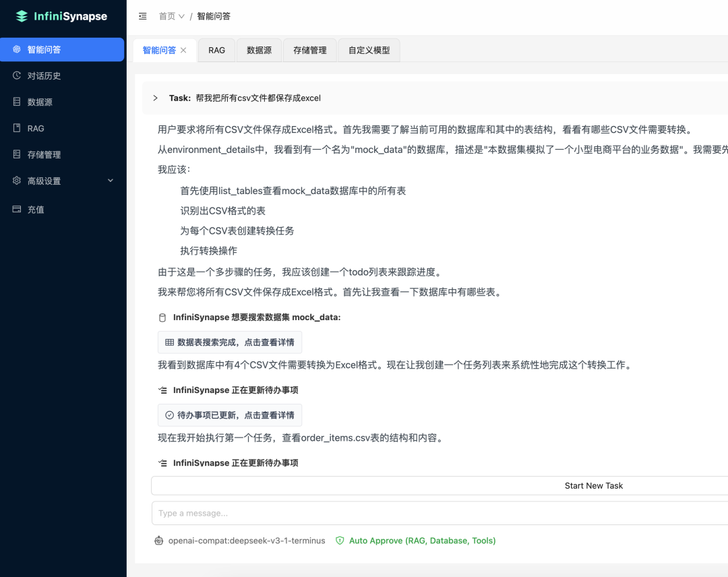Open 智能问答 in the sidebar

pyautogui.click(x=62, y=49)
